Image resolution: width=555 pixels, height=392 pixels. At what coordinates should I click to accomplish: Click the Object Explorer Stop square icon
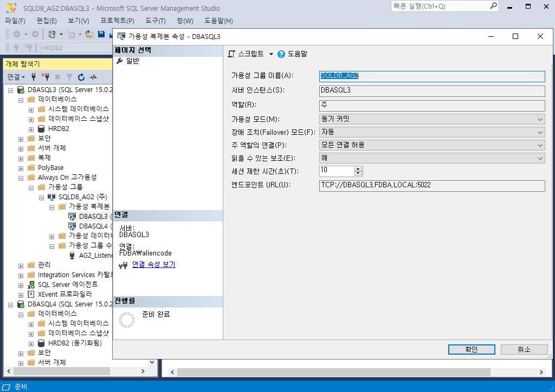57,77
